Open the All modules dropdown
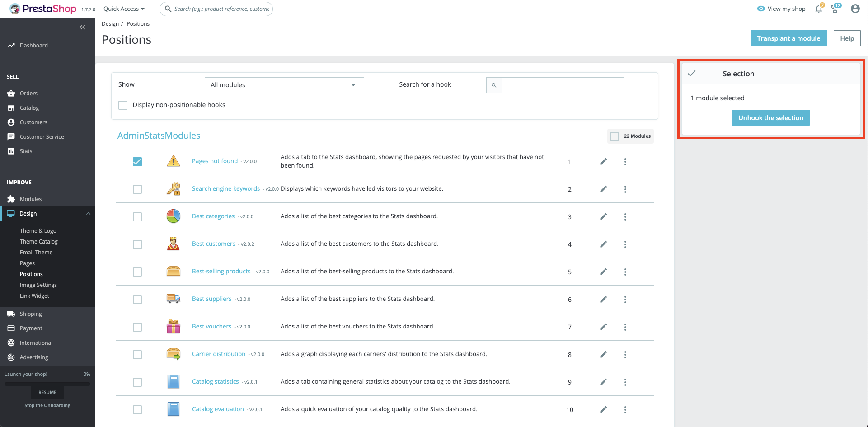 click(x=284, y=85)
